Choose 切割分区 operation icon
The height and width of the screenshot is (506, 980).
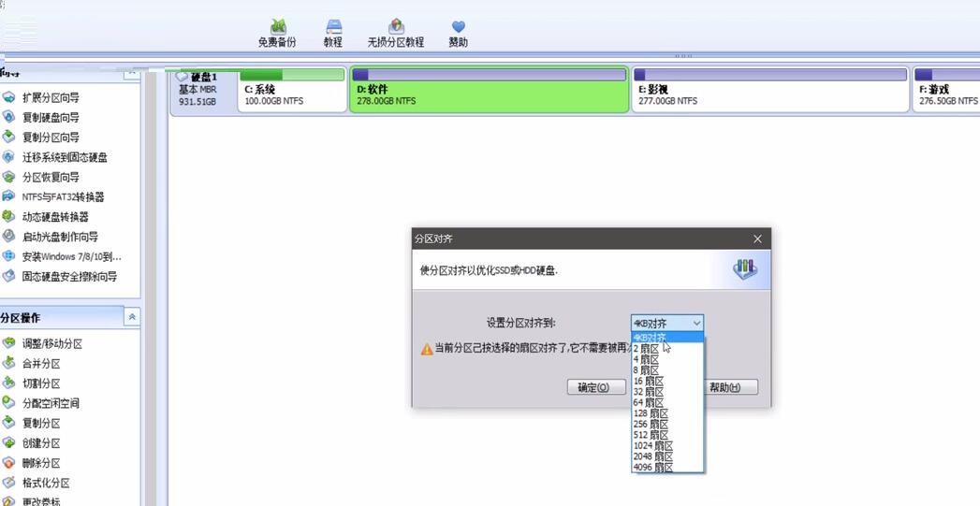coord(8,383)
